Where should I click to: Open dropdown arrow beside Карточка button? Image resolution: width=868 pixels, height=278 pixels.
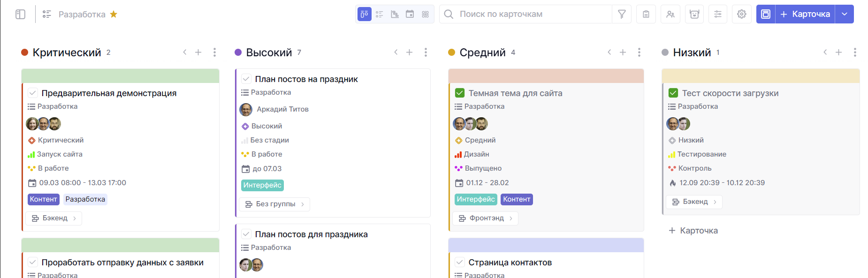(x=845, y=14)
